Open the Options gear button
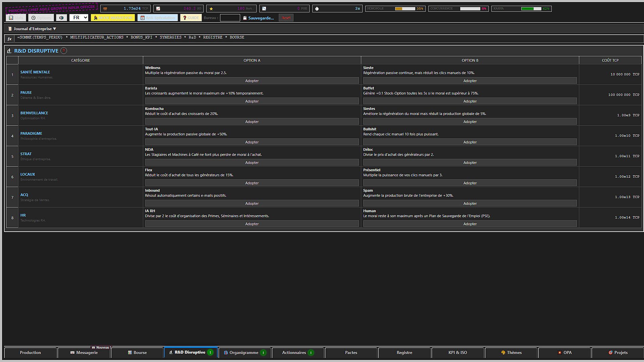Viewport: 644px width, 362px height. (x=41, y=18)
